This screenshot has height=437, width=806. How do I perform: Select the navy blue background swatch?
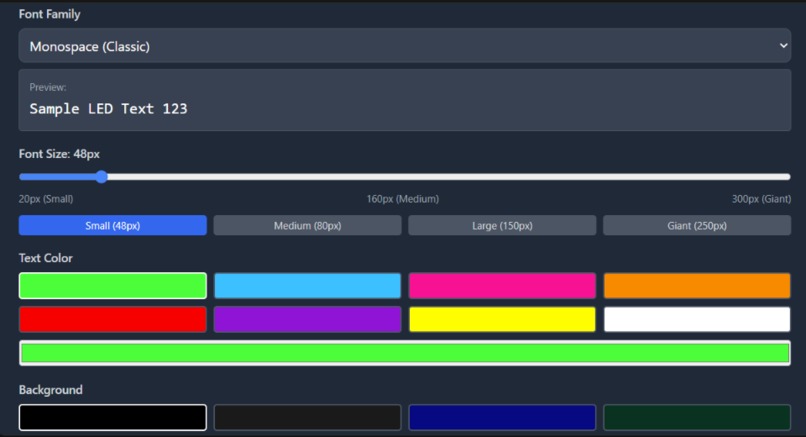(x=502, y=417)
